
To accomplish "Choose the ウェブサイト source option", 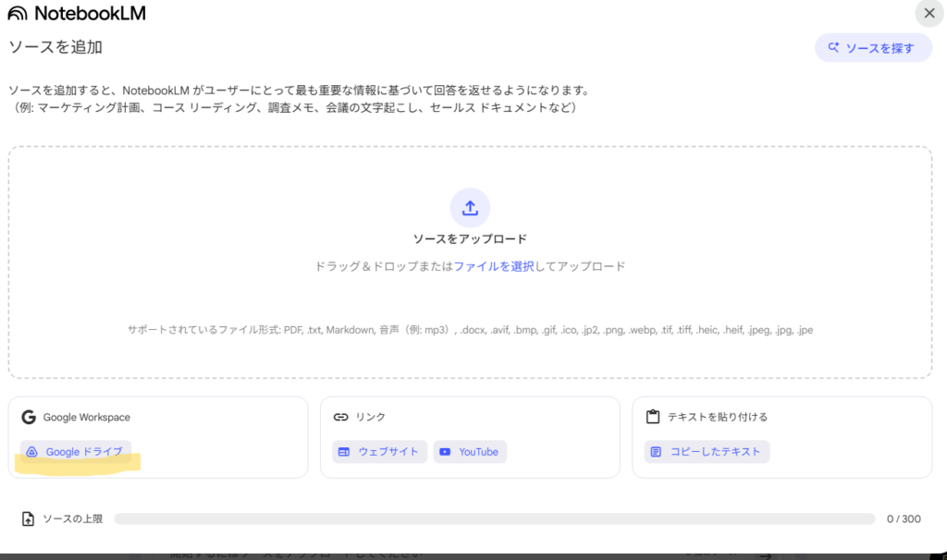I will pyautogui.click(x=380, y=452).
